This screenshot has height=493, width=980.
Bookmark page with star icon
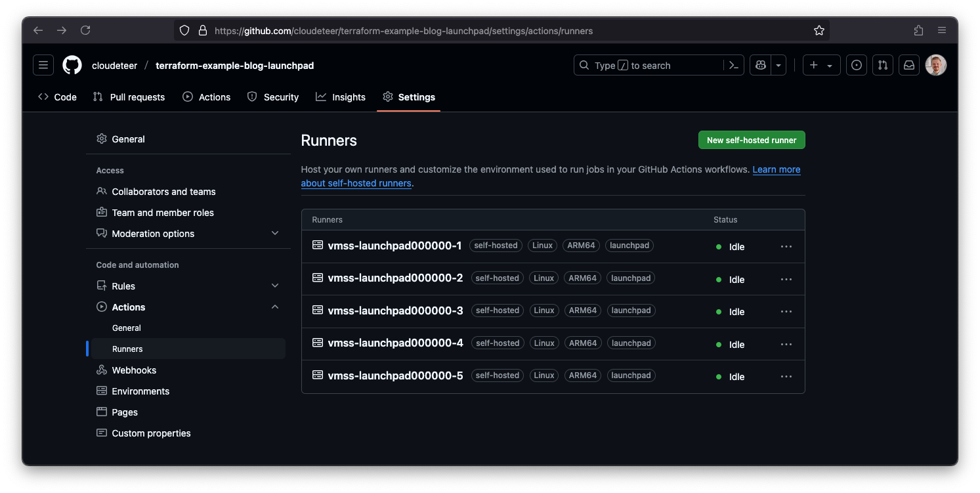pyautogui.click(x=819, y=30)
